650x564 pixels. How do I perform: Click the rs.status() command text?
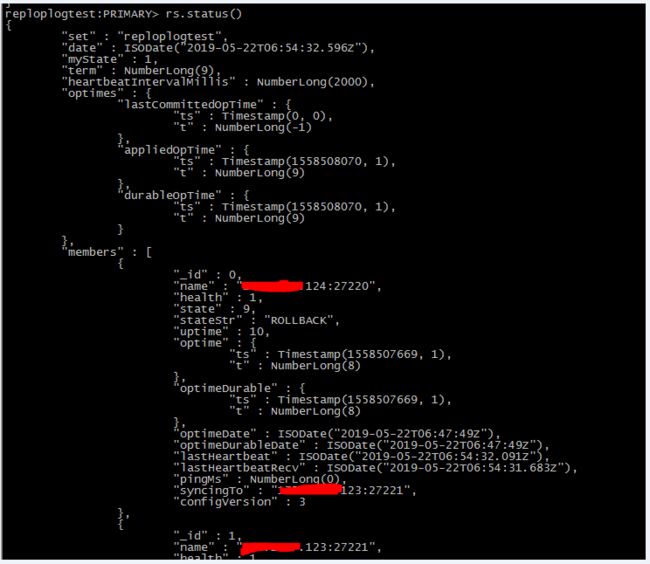click(x=204, y=14)
